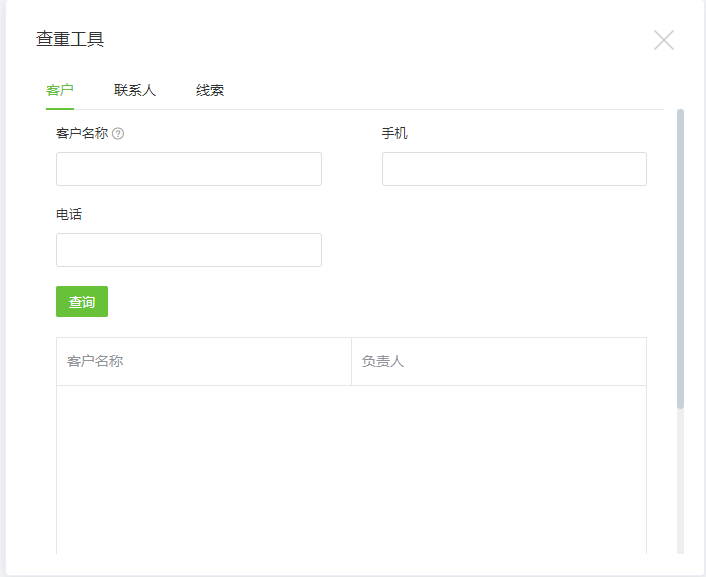Image resolution: width=706 pixels, height=577 pixels.
Task: Click the 电话 field label
Action: click(x=69, y=214)
